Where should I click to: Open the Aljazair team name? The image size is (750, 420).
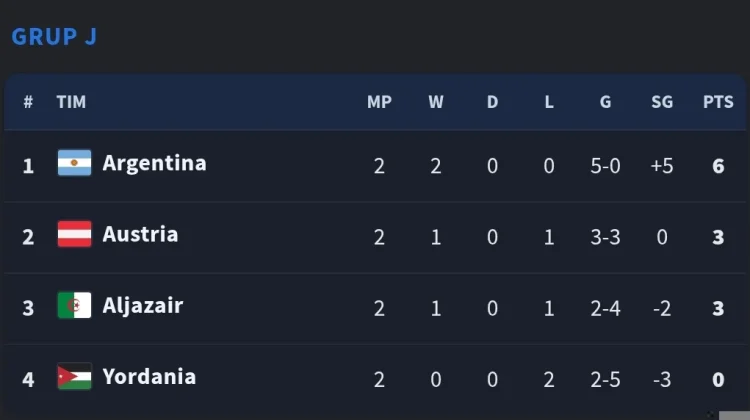point(143,306)
